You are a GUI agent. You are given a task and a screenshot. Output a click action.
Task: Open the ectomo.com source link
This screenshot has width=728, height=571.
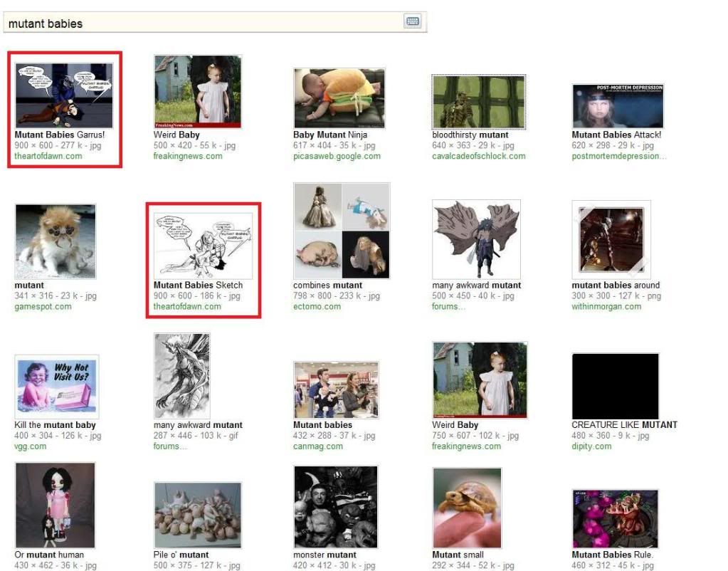click(x=317, y=307)
